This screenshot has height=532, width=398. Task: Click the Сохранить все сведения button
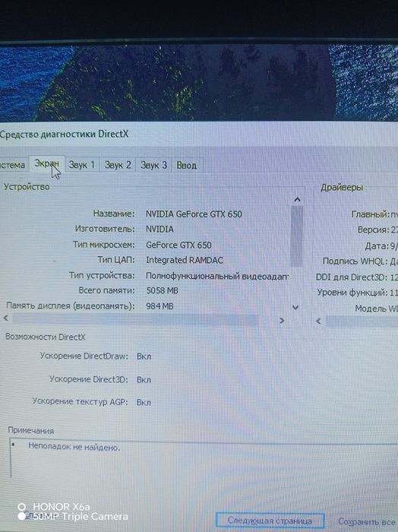pos(367,521)
